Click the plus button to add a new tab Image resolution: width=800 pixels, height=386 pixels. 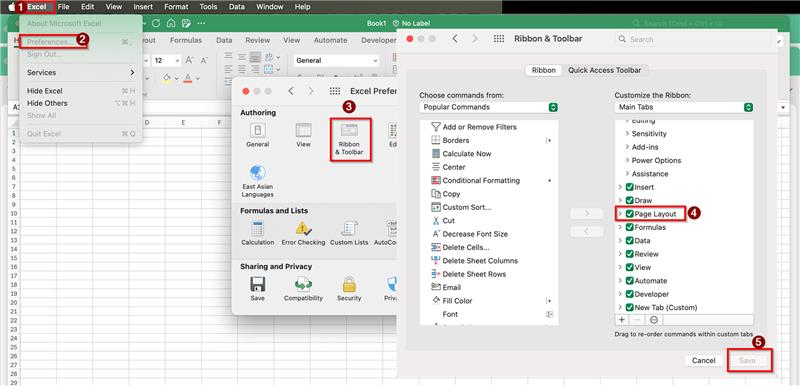[621, 320]
